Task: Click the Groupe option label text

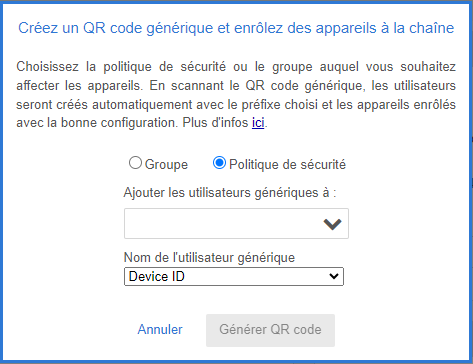Action: [x=166, y=165]
